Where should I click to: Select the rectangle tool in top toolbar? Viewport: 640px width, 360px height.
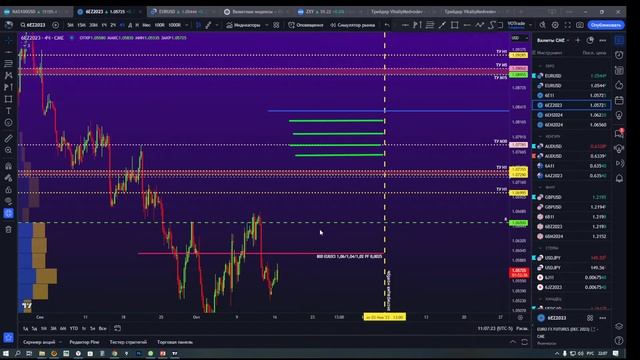pos(454,25)
